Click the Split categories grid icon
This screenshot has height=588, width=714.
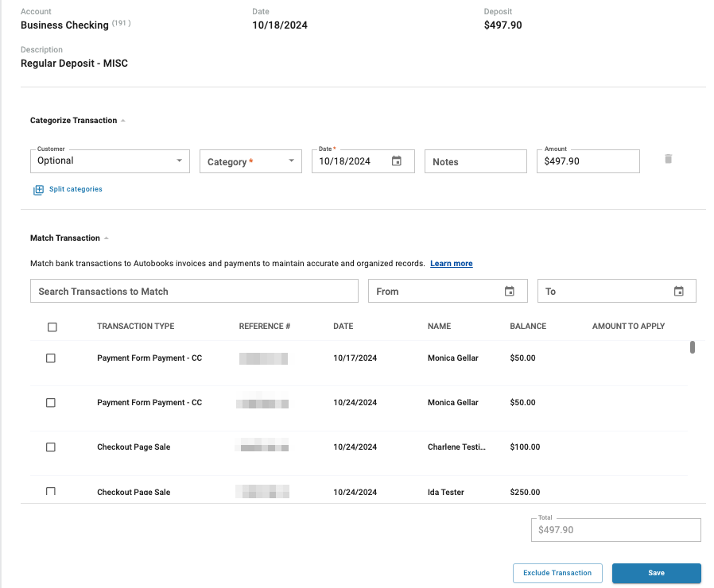coord(38,189)
